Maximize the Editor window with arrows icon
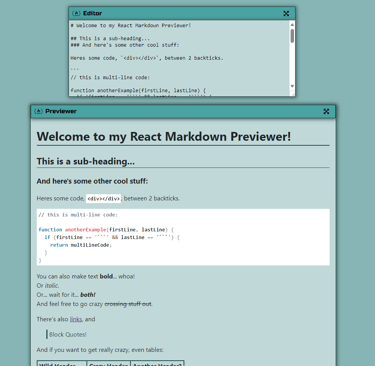The width and height of the screenshot is (375, 366). click(286, 13)
